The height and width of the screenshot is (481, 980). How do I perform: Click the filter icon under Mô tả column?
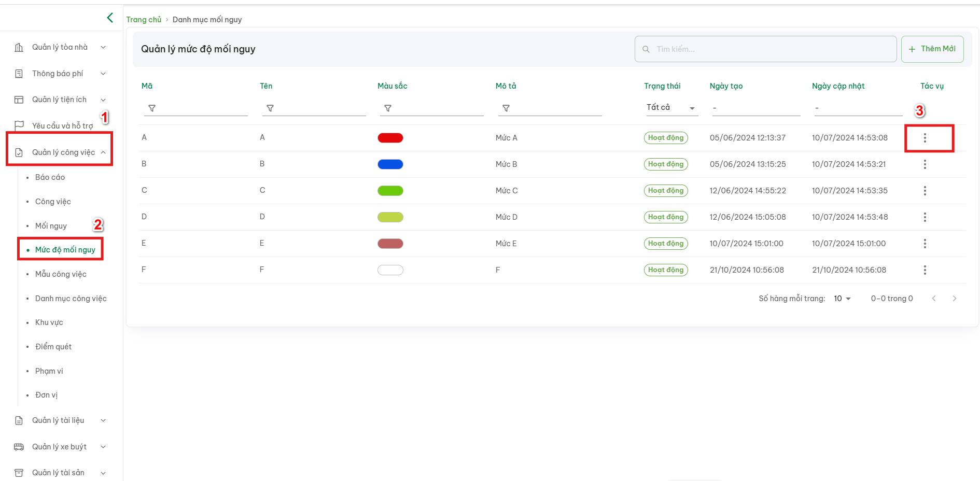(x=506, y=108)
